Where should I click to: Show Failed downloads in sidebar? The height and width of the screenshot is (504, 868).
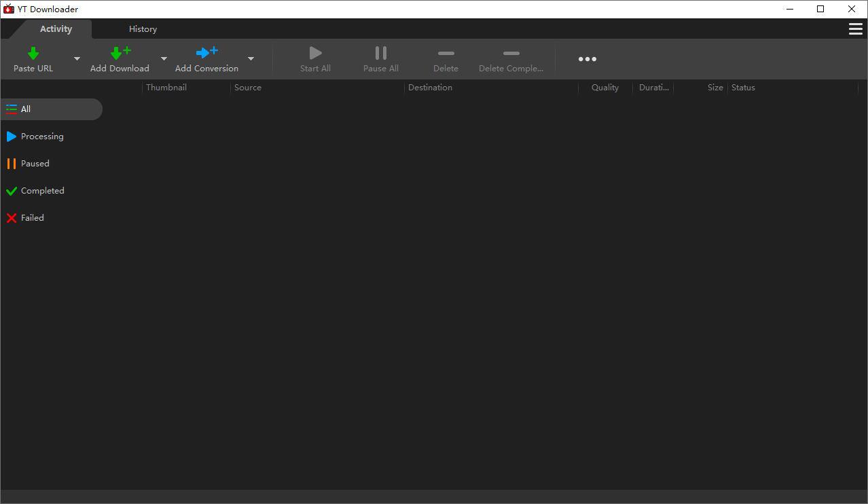click(x=32, y=218)
